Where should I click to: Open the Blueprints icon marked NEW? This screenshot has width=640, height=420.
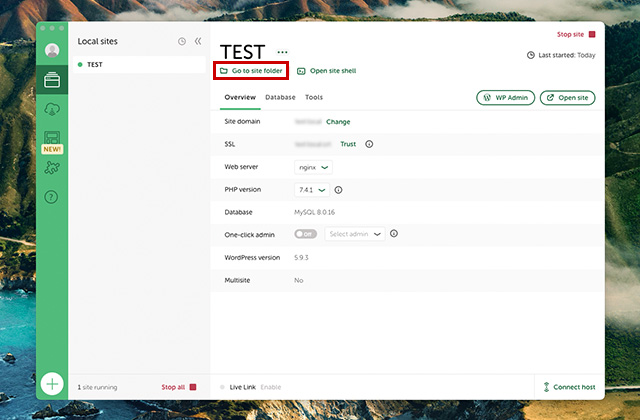[52, 142]
